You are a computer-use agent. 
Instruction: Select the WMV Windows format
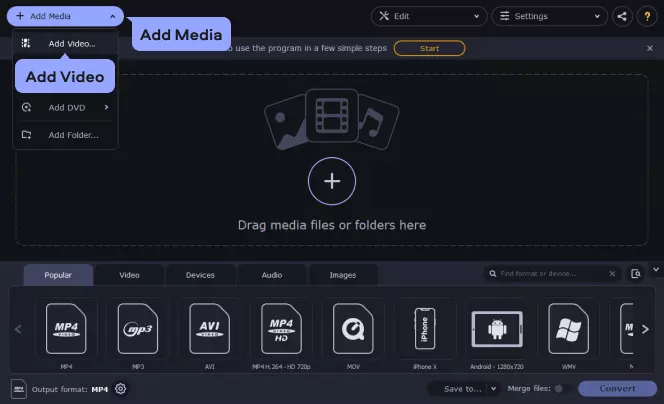pyautogui.click(x=568, y=329)
